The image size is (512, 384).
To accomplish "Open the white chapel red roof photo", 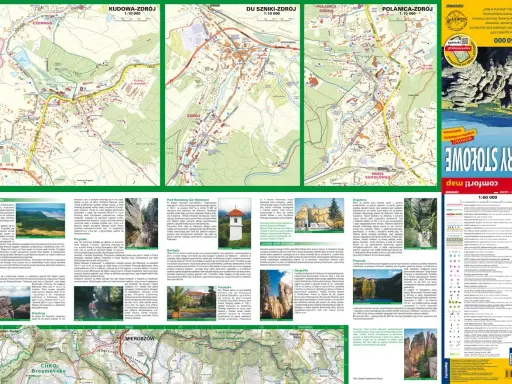I will tap(235, 223).
